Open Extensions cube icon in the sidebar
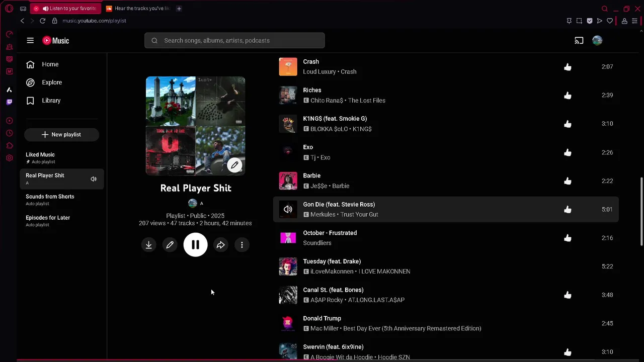Viewport: 644px width, 362px height. [9, 146]
